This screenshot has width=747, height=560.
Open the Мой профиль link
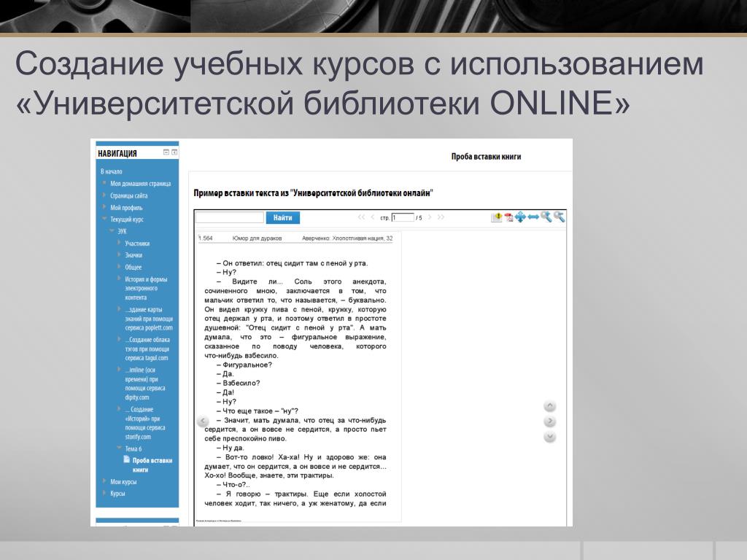(126, 207)
